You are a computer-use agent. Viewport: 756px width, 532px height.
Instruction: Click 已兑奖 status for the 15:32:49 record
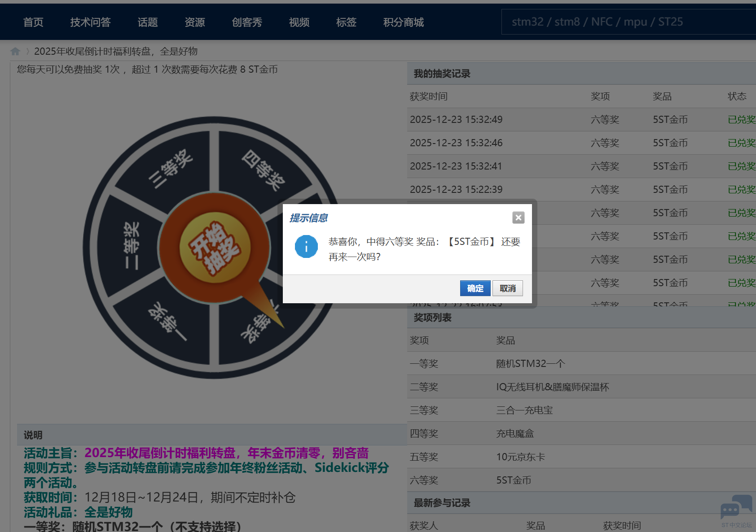click(742, 120)
